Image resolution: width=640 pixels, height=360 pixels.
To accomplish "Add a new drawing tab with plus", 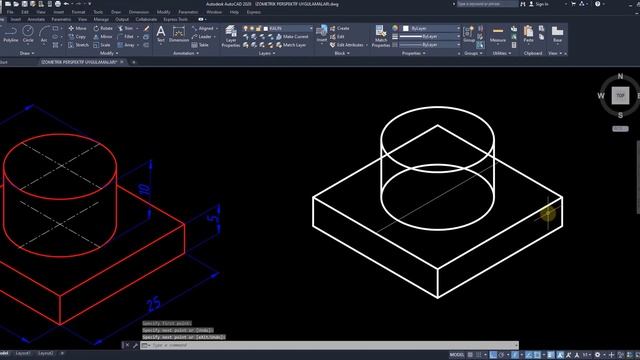I will [x=133, y=62].
